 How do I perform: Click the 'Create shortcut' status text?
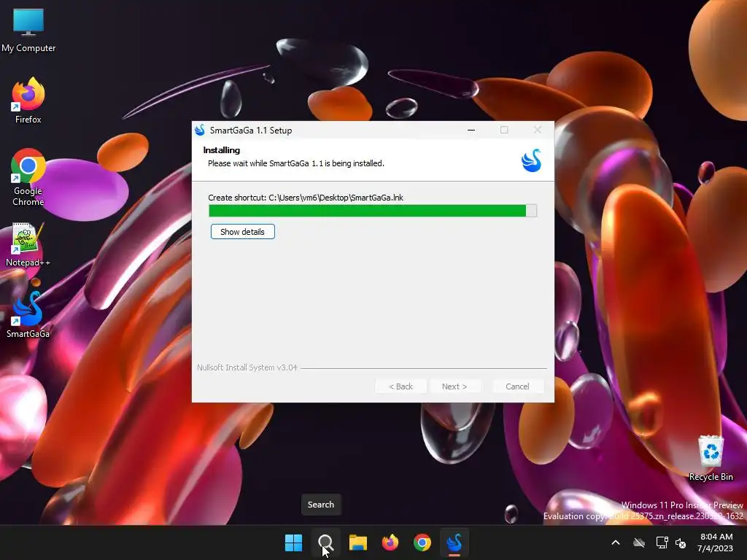tap(306, 198)
